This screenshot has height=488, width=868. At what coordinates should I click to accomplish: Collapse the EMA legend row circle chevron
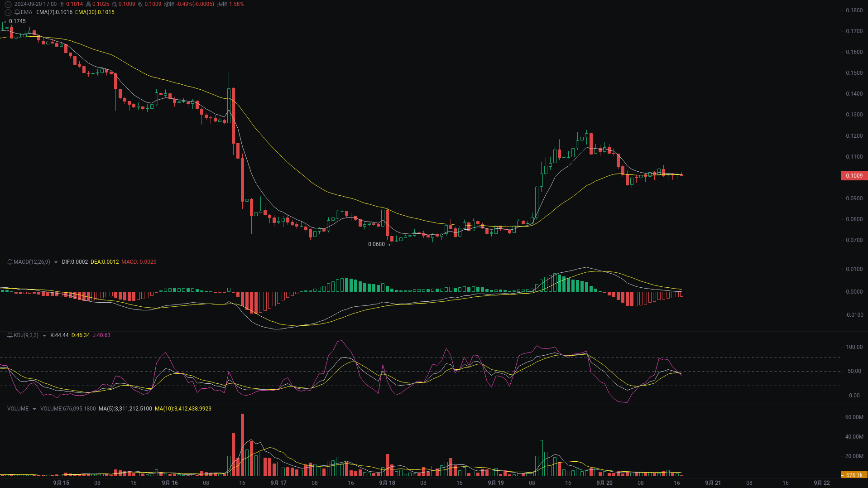(8, 12)
